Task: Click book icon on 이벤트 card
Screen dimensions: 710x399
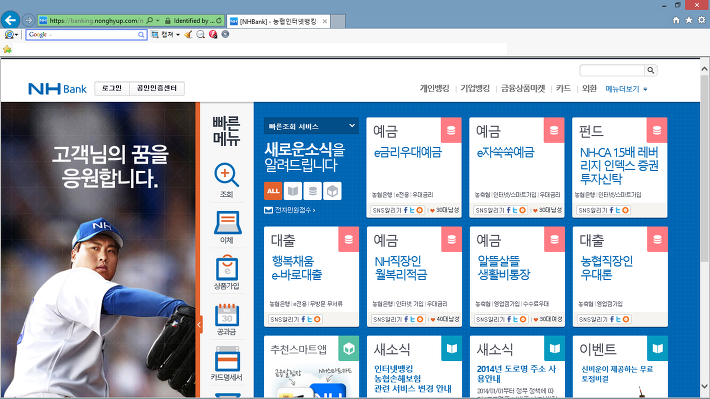Action: tap(657, 348)
